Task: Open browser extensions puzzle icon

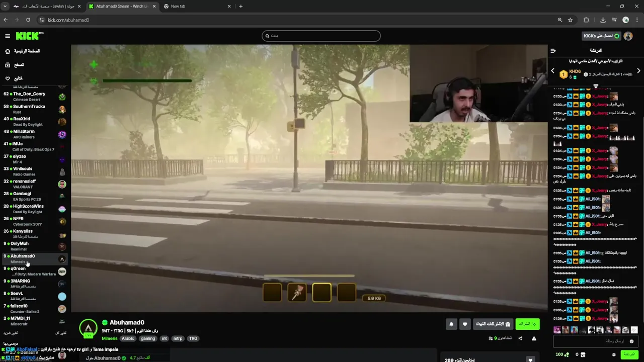Action: tap(586, 20)
